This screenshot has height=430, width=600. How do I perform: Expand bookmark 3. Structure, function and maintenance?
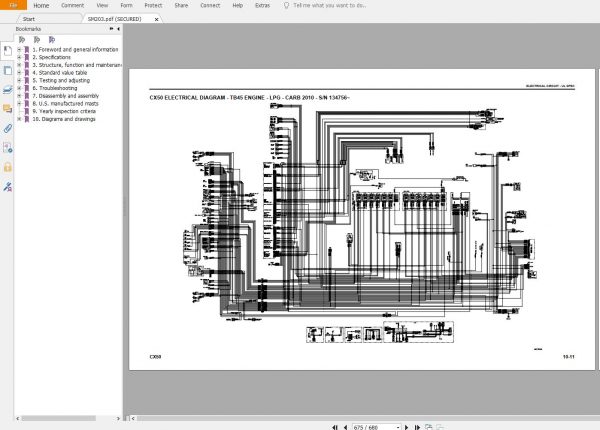pos(19,65)
